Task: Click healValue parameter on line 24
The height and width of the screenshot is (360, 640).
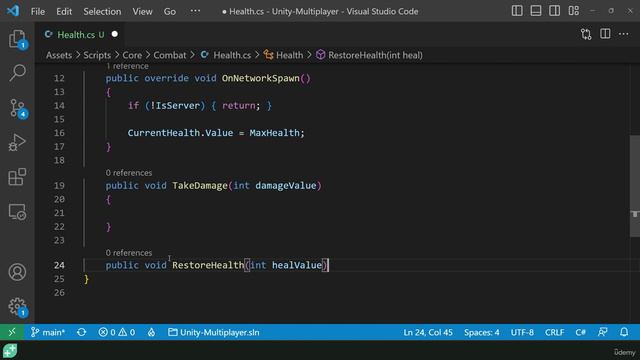Action: click(297, 265)
